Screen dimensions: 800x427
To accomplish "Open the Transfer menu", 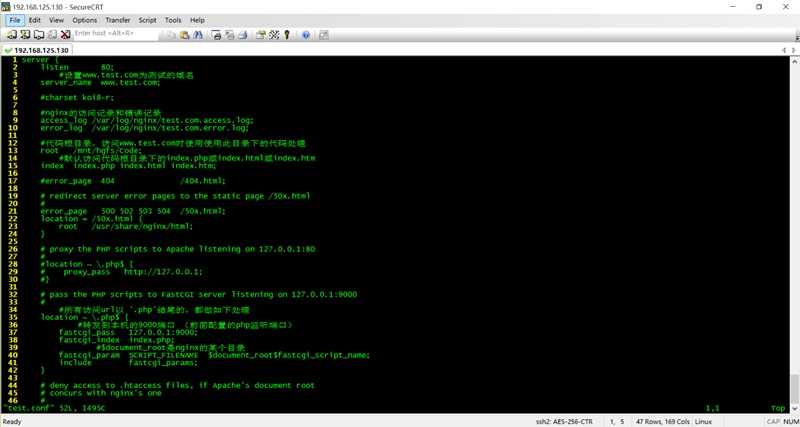I will coord(118,20).
